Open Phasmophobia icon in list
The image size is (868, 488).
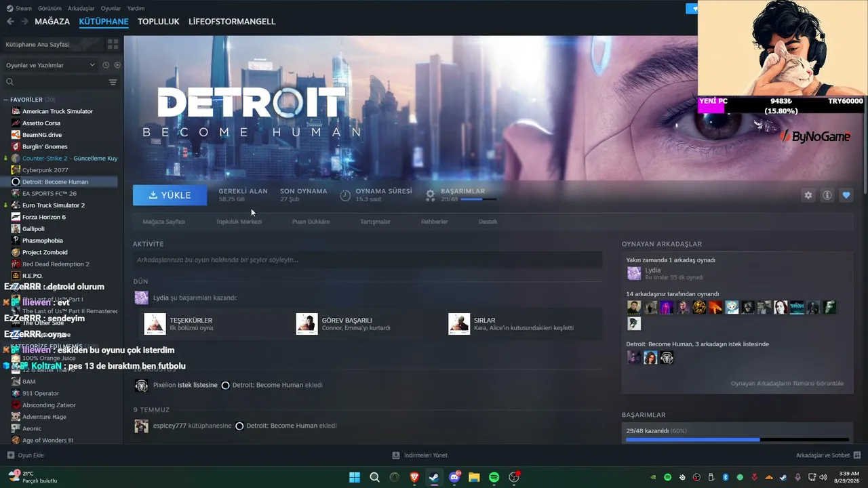[x=16, y=241]
